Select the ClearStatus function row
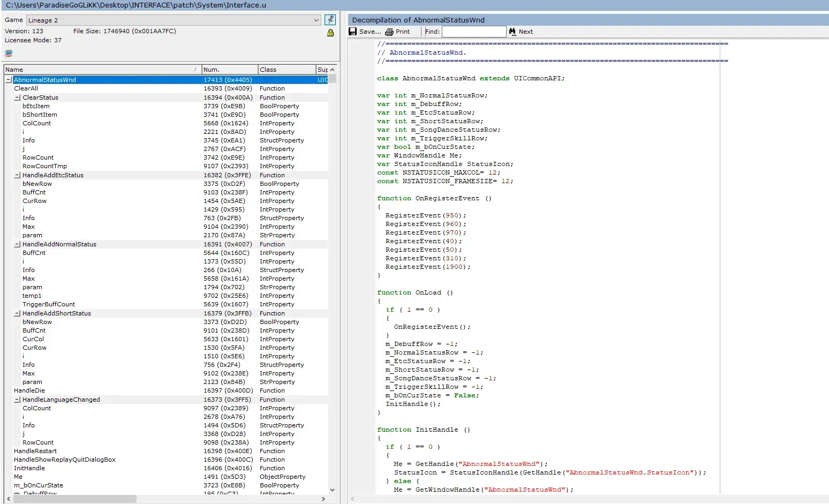 click(x=166, y=97)
